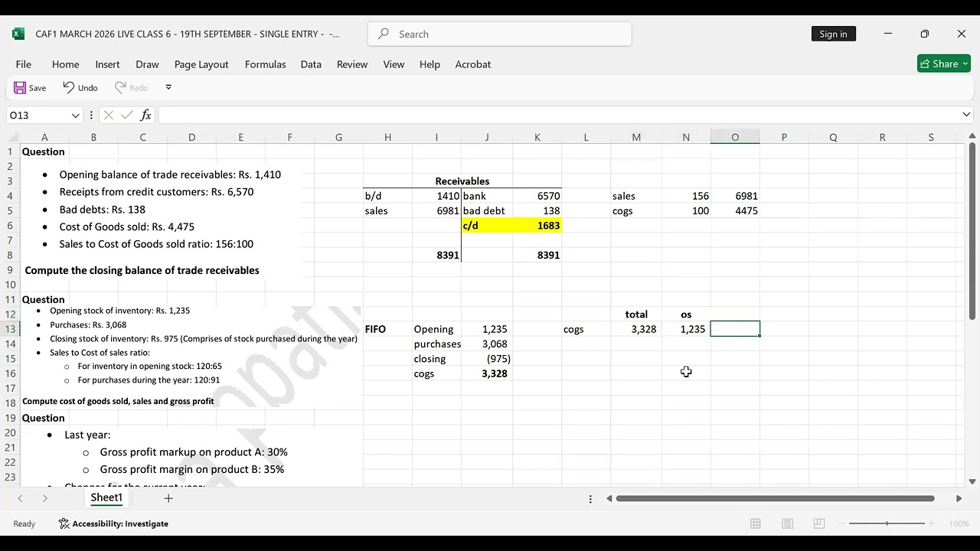This screenshot has height=551, width=980.
Task: Open the Acrobat tab
Action: tap(473, 64)
